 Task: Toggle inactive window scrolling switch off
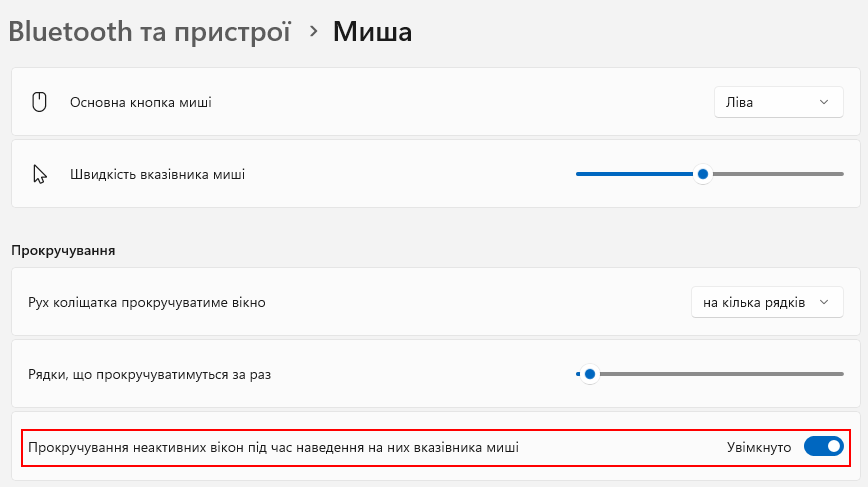coord(824,446)
